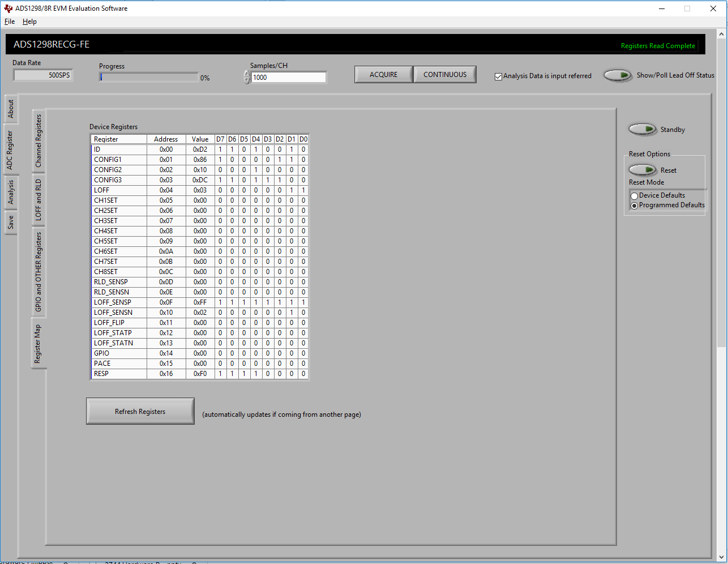Image resolution: width=728 pixels, height=564 pixels.
Task: Click the LOFF_SENSN register name cell
Action: point(119,313)
